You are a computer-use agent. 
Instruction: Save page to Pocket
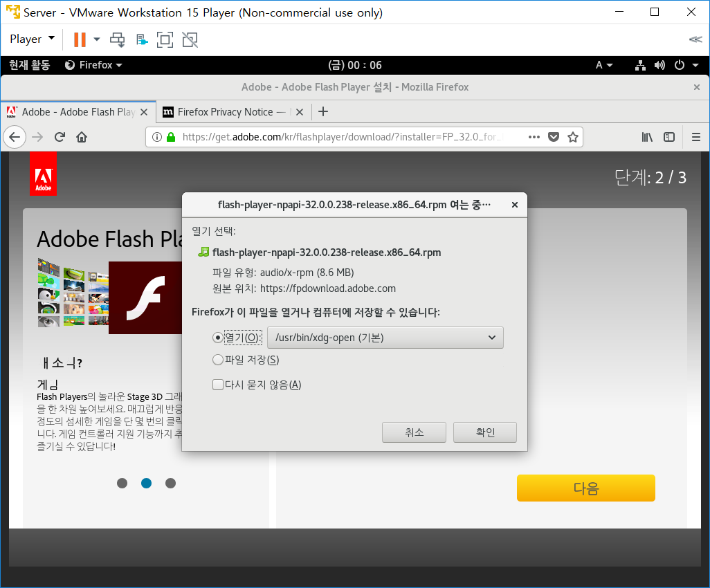554,137
